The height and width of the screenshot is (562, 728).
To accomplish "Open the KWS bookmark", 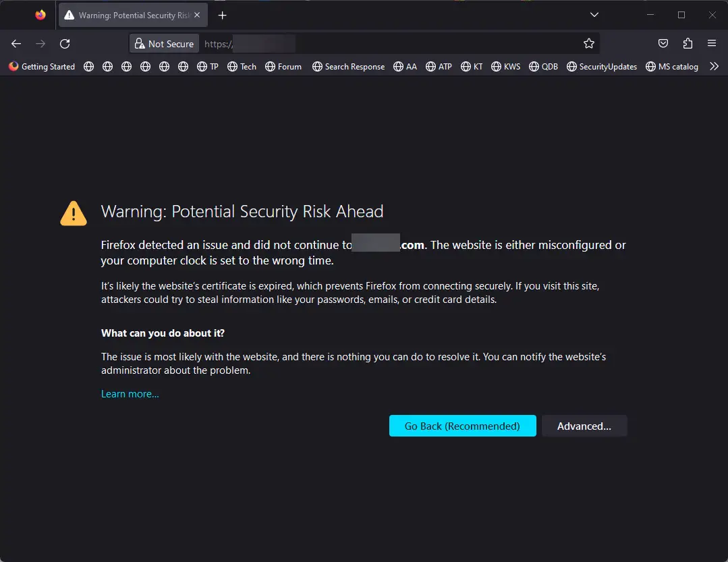I will click(505, 66).
